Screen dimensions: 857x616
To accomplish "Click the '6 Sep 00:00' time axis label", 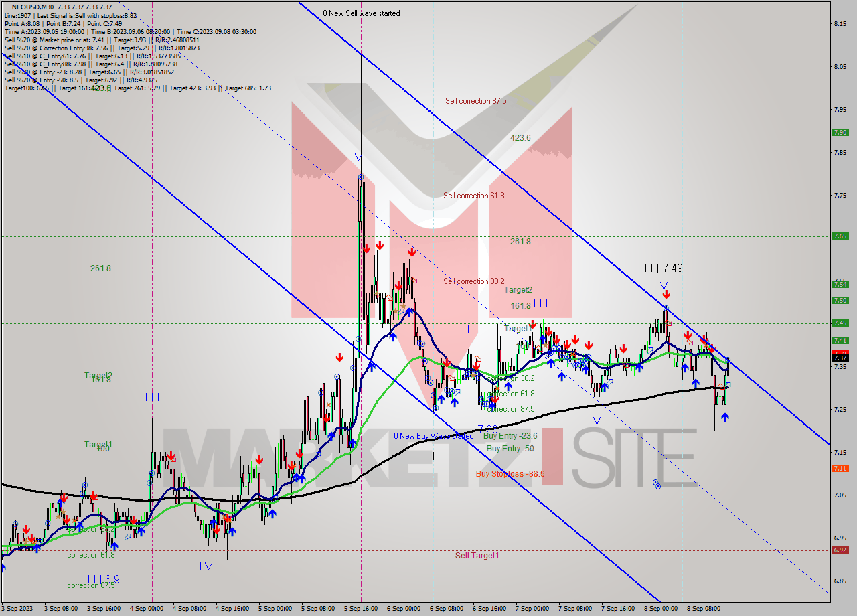I will click(x=404, y=609).
